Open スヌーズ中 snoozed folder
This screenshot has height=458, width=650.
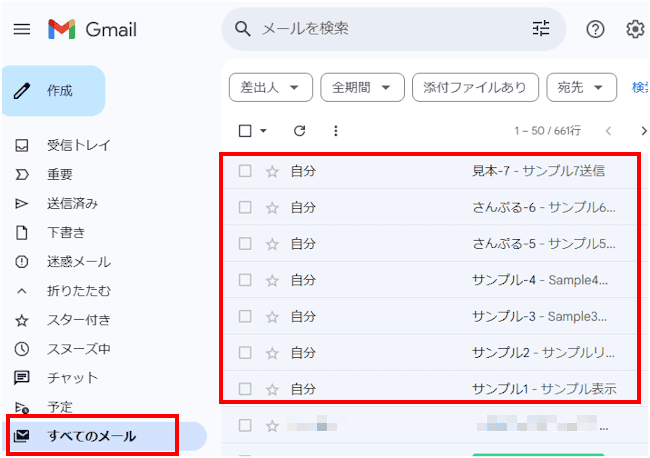point(79,349)
